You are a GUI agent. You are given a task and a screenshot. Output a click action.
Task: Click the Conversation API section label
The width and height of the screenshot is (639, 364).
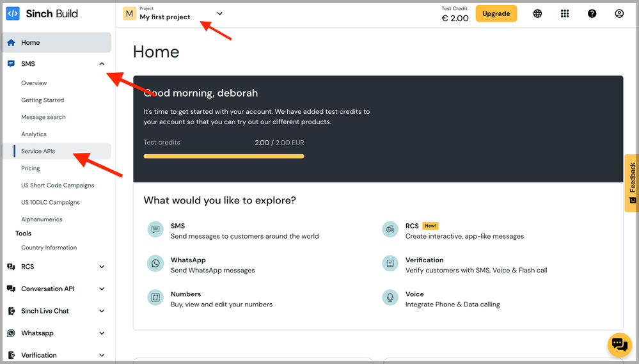48,289
